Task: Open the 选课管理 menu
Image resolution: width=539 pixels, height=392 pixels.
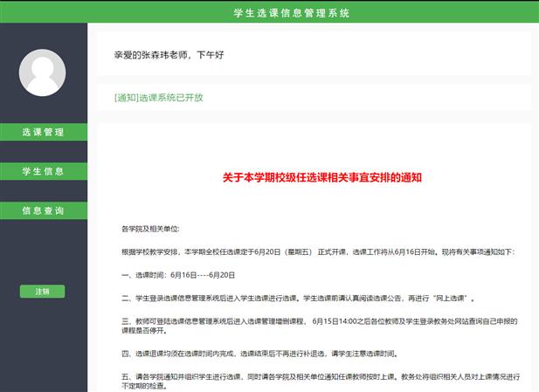Action: [x=44, y=132]
